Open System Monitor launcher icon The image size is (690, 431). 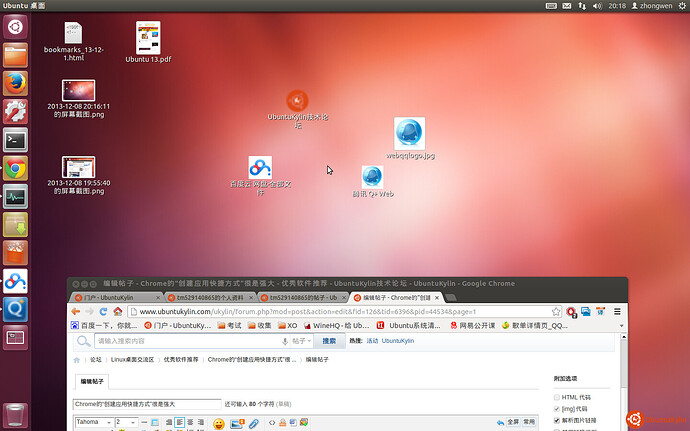click(15, 196)
